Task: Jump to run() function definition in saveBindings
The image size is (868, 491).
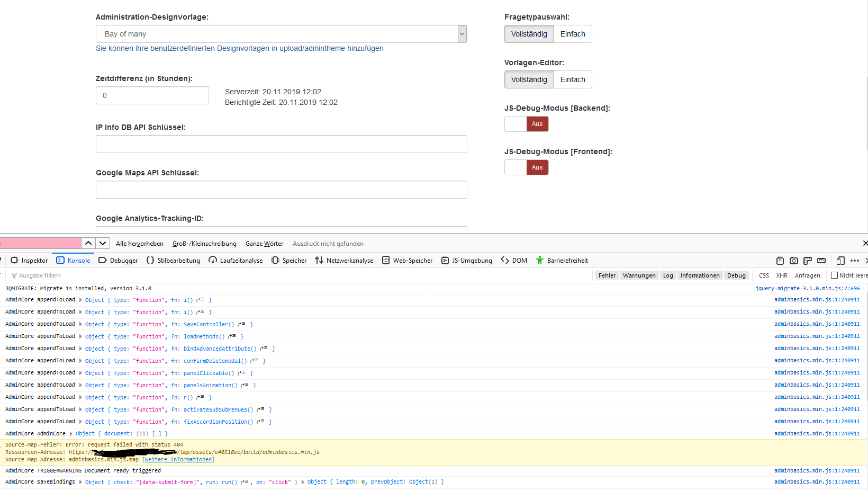Action: (x=245, y=482)
